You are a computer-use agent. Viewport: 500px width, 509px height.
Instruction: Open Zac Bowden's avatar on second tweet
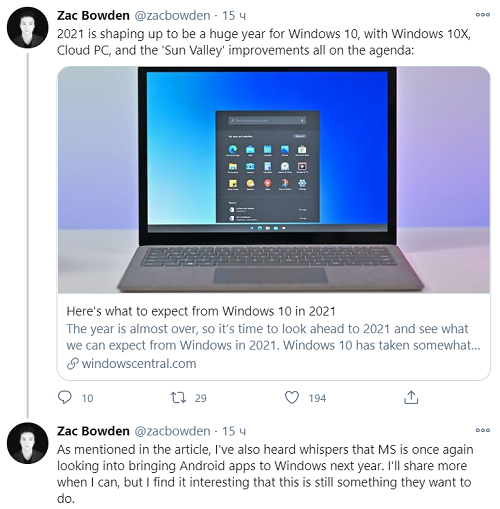(x=28, y=443)
